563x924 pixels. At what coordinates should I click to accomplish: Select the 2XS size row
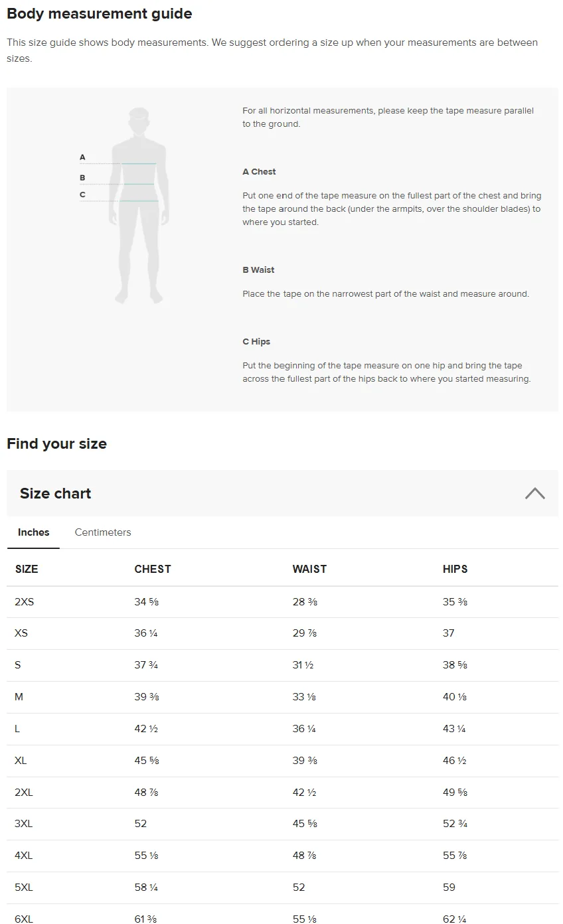[282, 602]
